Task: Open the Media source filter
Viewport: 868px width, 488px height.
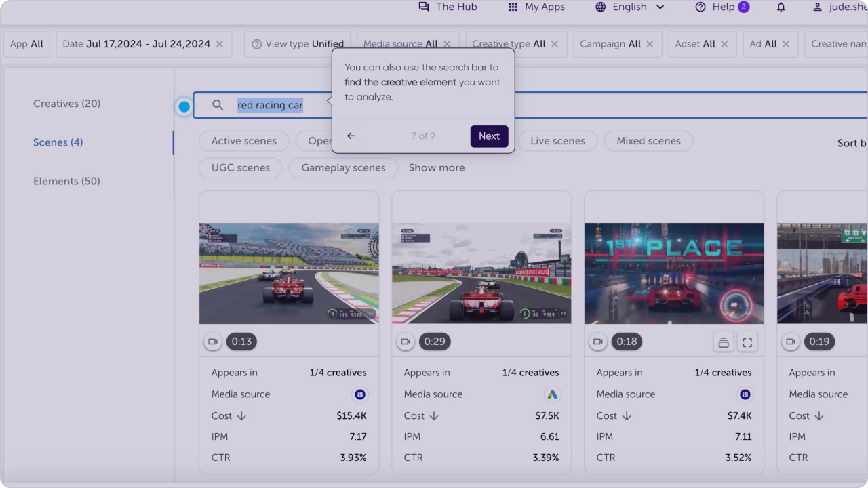Action: pos(408,44)
